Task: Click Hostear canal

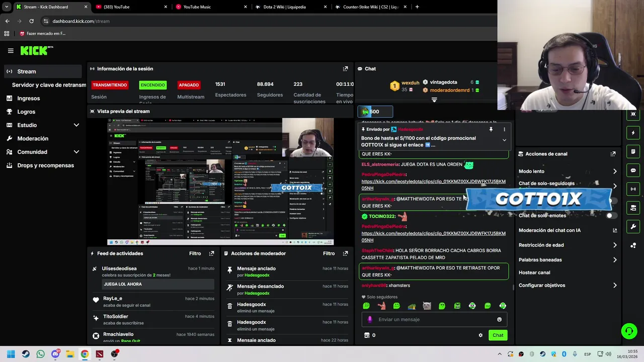Action: click(x=534, y=273)
